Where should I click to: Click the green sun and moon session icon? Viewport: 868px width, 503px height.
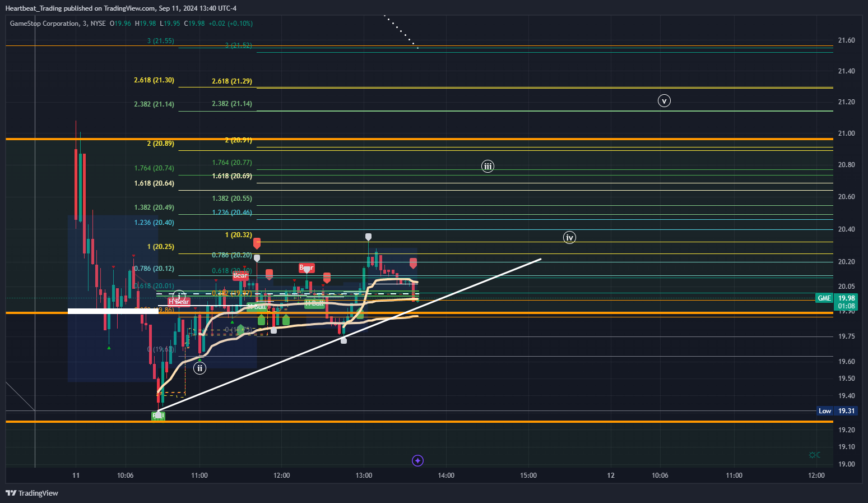click(815, 455)
